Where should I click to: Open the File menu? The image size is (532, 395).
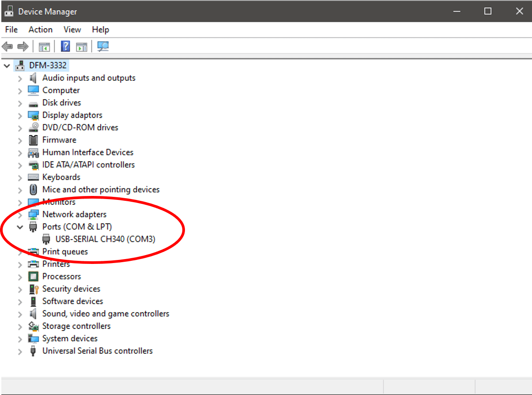click(x=11, y=30)
